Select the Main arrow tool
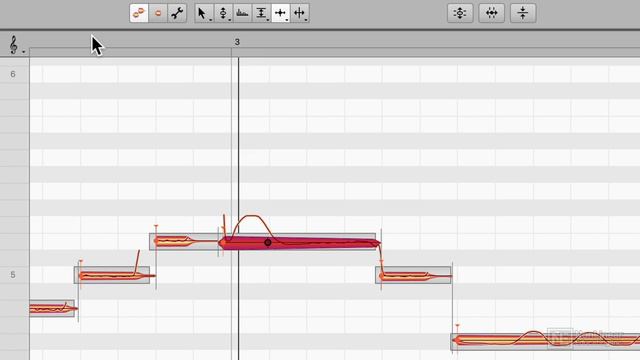640x360 pixels. tap(203, 13)
